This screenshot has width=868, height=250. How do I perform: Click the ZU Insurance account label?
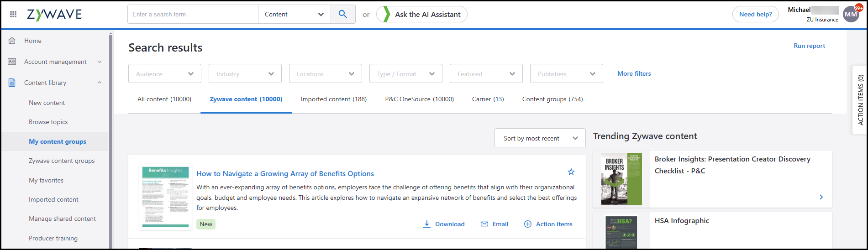coord(822,20)
